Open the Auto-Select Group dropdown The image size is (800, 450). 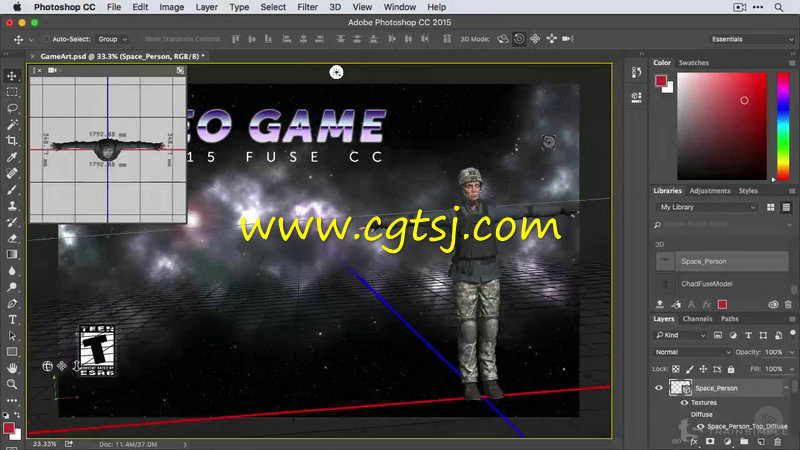pyautogui.click(x=112, y=39)
